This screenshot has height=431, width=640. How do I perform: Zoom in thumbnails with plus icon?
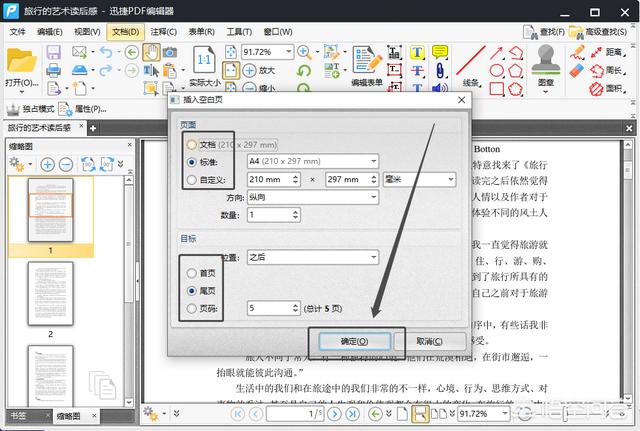point(47,164)
